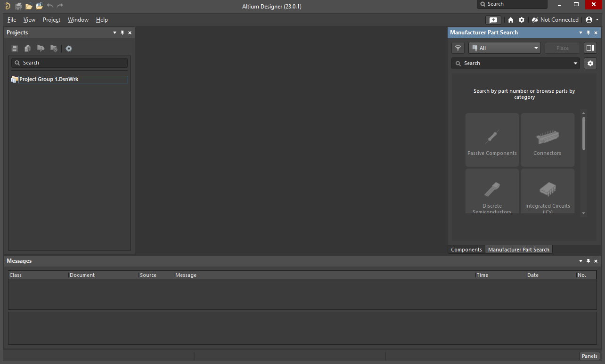Browse the Passive Components category
Image resolution: width=605 pixels, height=364 pixels.
(492, 139)
